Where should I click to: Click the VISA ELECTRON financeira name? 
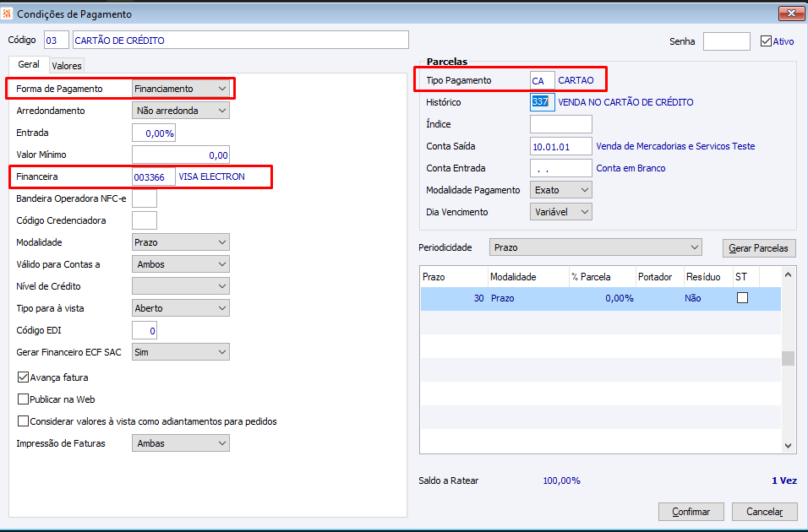click(x=212, y=176)
